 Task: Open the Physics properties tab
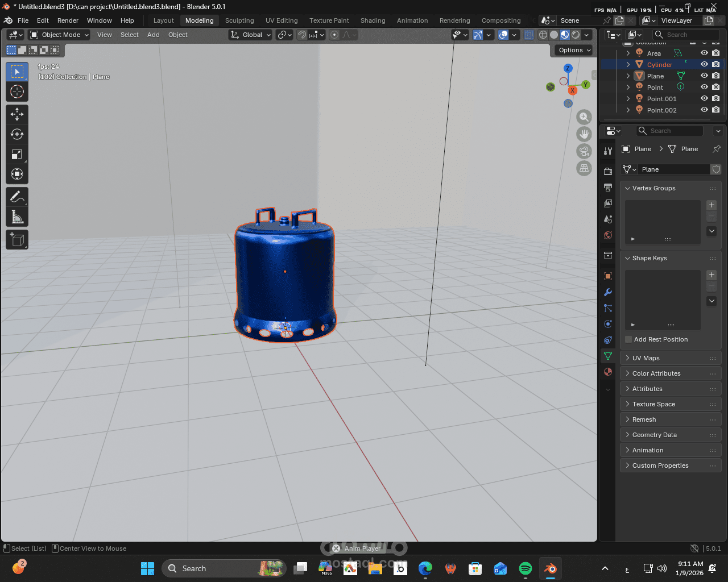pos(608,324)
